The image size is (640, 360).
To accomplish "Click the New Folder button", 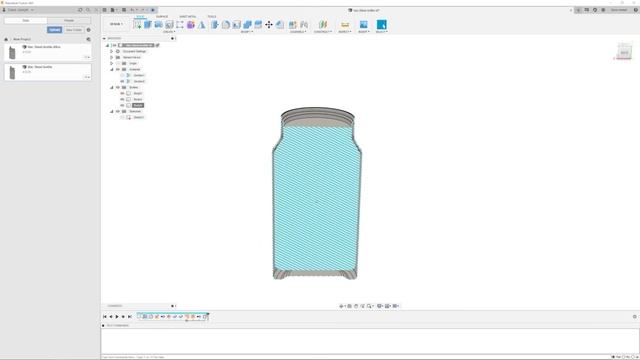I will pos(74,30).
